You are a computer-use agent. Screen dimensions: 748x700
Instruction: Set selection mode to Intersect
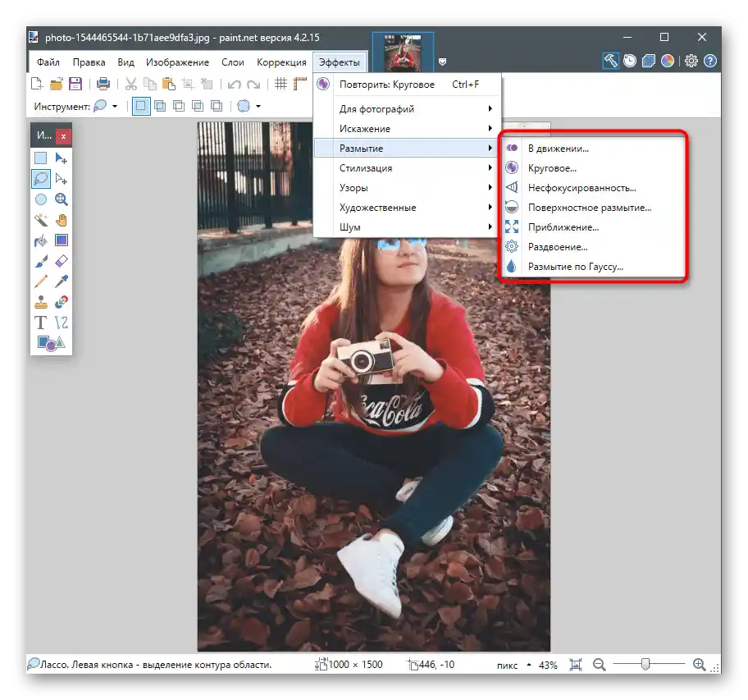(x=198, y=106)
